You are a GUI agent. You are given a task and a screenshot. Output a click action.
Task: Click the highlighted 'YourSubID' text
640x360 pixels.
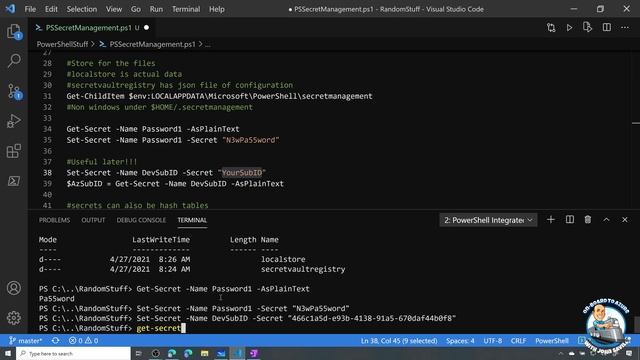coord(242,173)
